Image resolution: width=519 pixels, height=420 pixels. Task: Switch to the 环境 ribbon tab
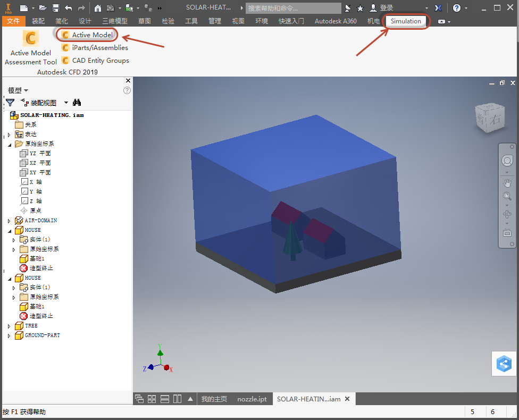262,21
